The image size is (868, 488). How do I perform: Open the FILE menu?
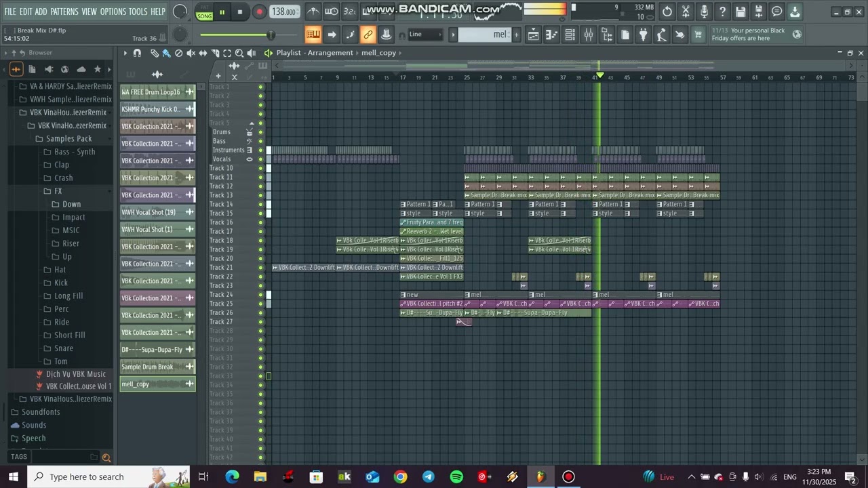10,12
